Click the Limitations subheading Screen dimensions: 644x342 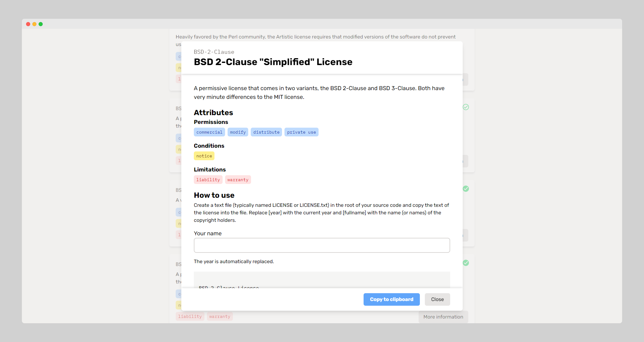(x=210, y=170)
